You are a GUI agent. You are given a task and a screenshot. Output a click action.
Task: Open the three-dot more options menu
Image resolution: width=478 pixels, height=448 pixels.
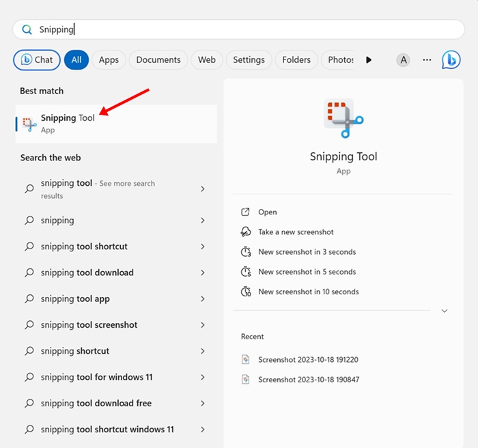click(427, 60)
